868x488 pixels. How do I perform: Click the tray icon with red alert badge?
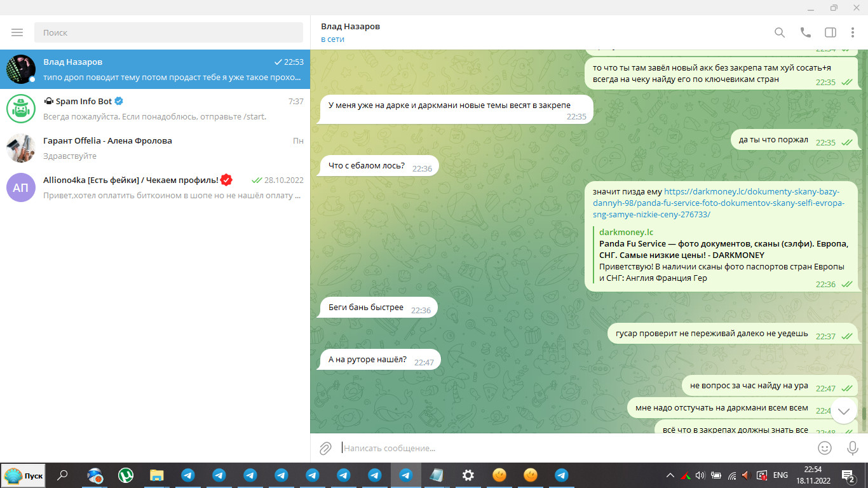761,475
